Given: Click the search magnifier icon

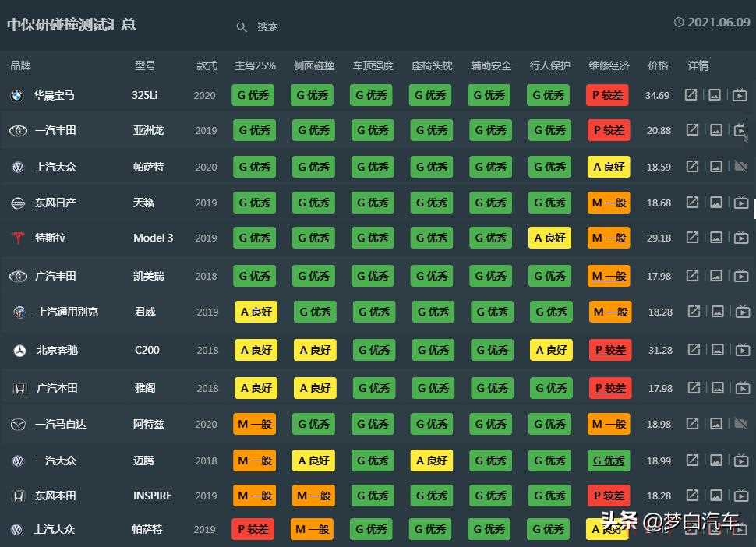Looking at the screenshot, I should [x=242, y=27].
